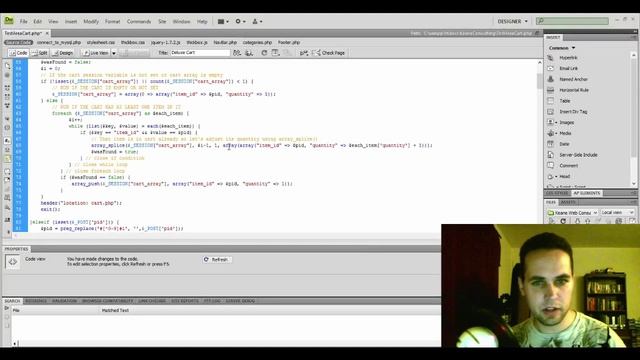This screenshot has width=640, height=360.
Task: Open related file stylesheet.css
Action: point(101,42)
